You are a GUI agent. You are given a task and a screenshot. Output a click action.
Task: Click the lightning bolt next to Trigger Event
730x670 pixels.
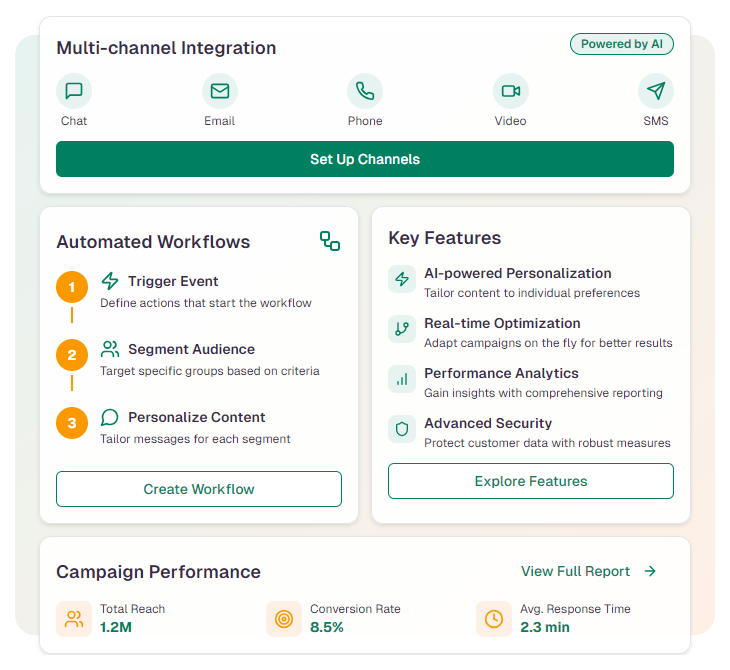110,281
